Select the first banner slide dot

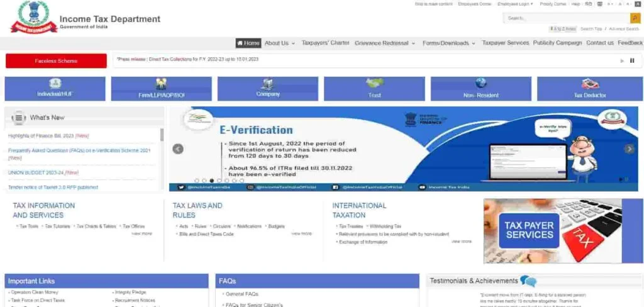(x=197, y=181)
